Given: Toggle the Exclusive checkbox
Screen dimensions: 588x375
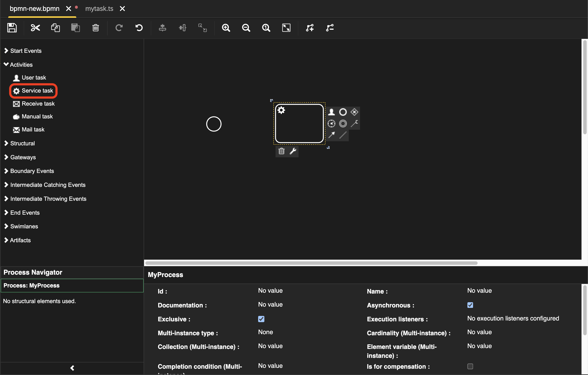Looking at the screenshot, I should point(261,319).
